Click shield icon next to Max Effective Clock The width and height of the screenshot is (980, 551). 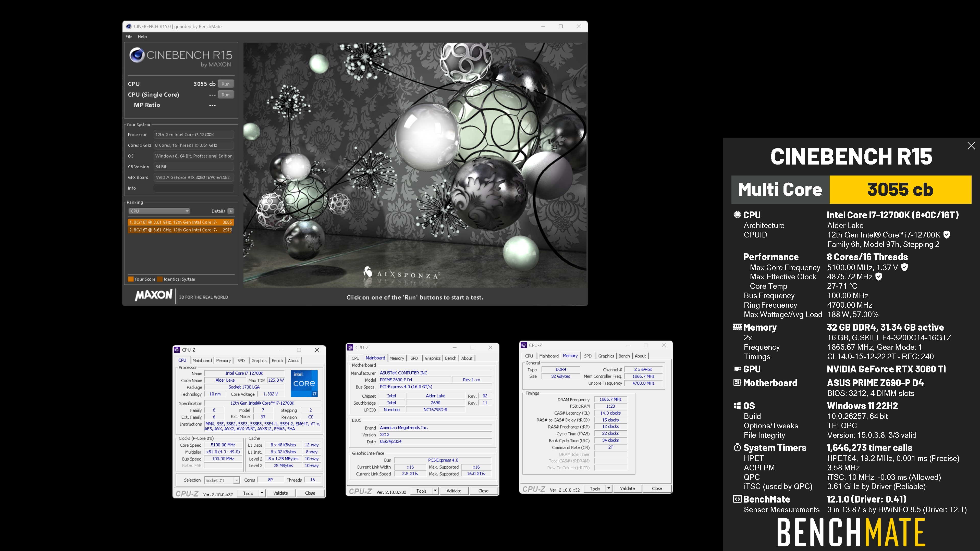879,277
